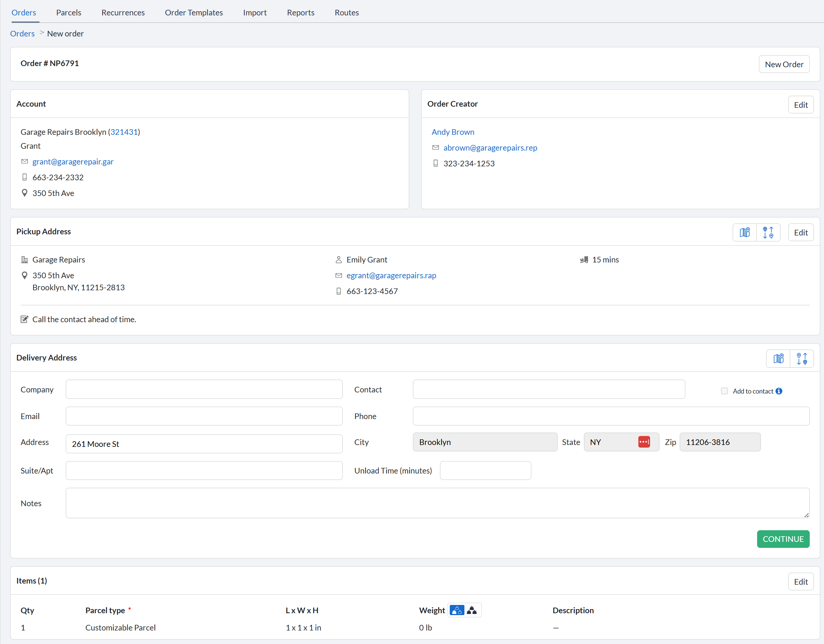Focus the delivery Contact input field
This screenshot has width=824, height=644.
[x=549, y=389]
